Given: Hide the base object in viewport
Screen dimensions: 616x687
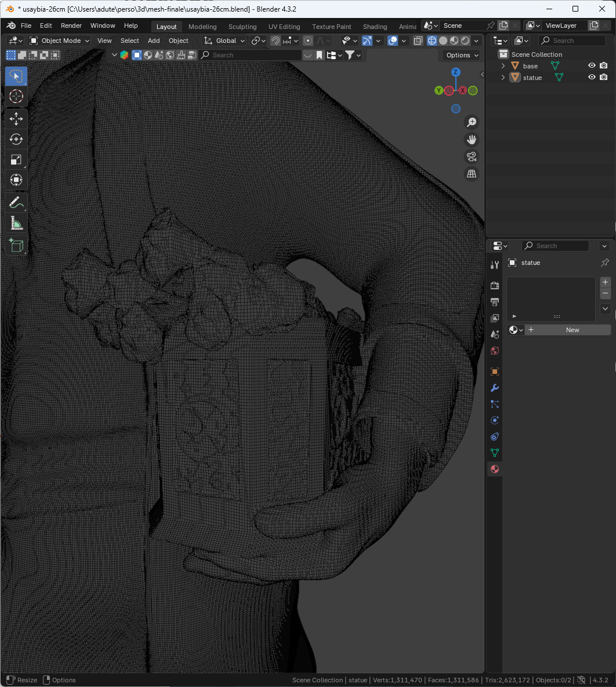Looking at the screenshot, I should pos(592,66).
